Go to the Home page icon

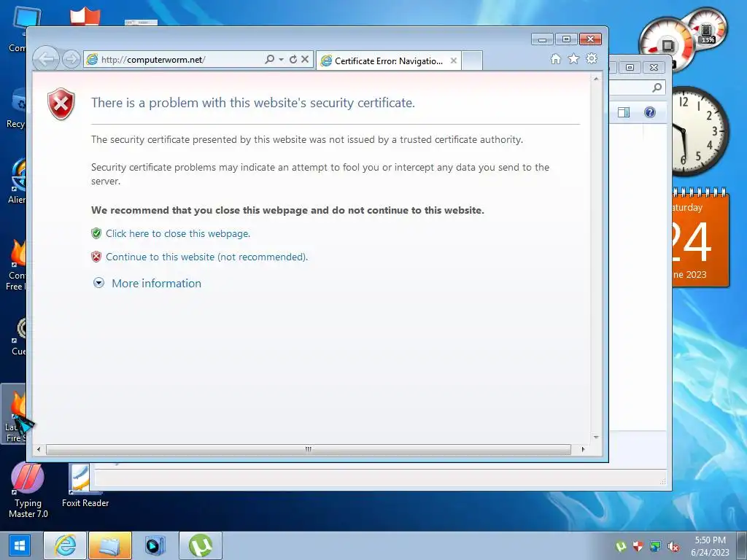(555, 58)
